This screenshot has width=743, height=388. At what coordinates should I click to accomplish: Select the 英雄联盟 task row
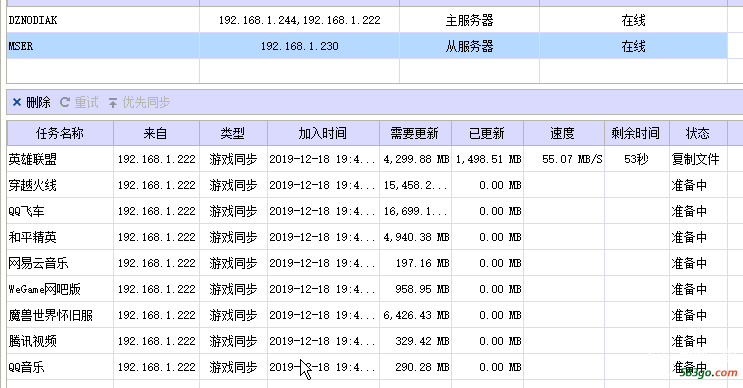click(367, 159)
